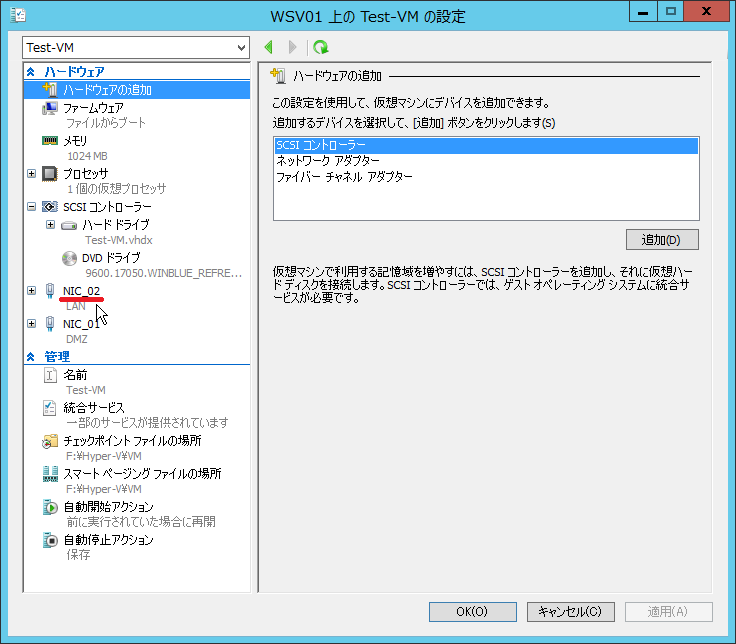Click the 9600.17050.WINBLUE_REFRE... image name
The height and width of the screenshot is (644, 736).
164,273
